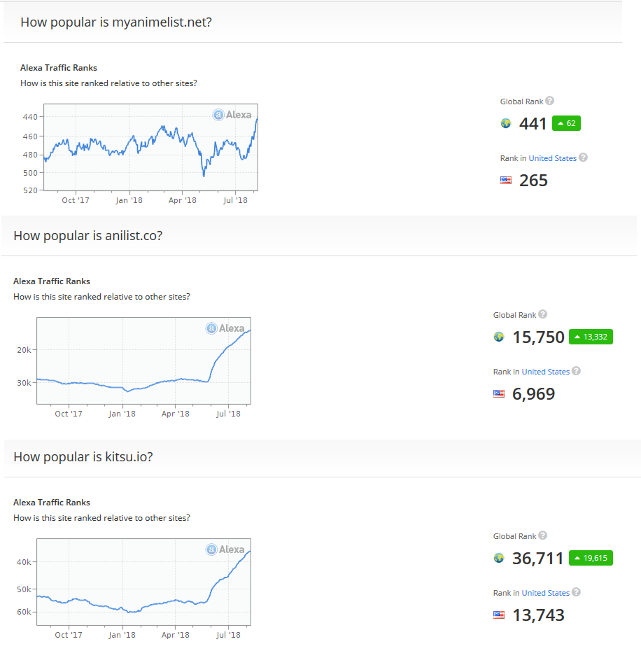Click help icon next to myanimelist Global Rank

[x=550, y=101]
